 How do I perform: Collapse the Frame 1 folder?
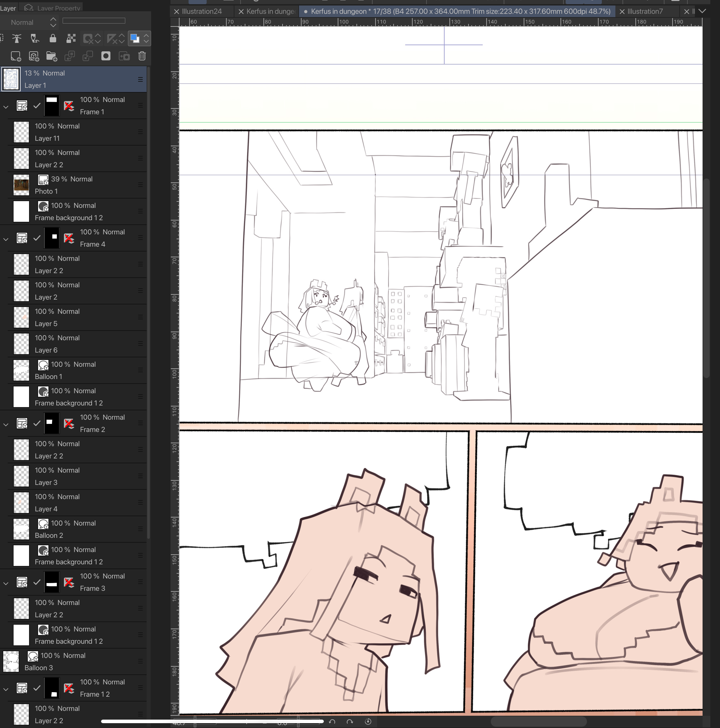pos(6,107)
